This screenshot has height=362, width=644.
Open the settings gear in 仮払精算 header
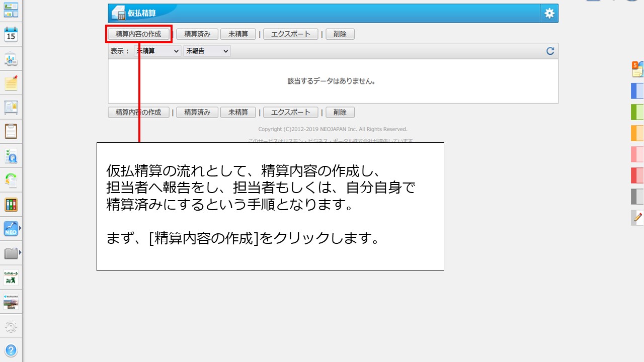pos(549,14)
